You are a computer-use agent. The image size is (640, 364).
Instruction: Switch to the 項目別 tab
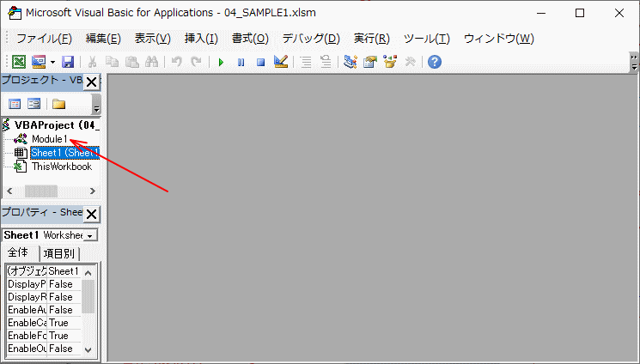59,253
